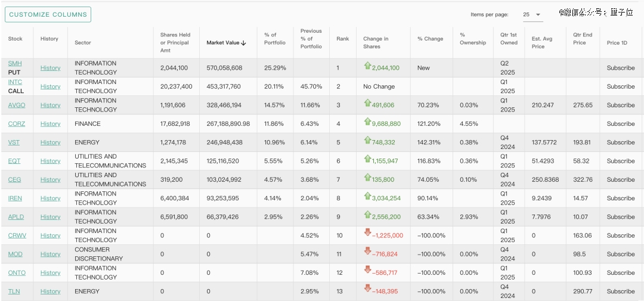Click the green up arrow for IREN
The image size is (644, 301).
367,196
